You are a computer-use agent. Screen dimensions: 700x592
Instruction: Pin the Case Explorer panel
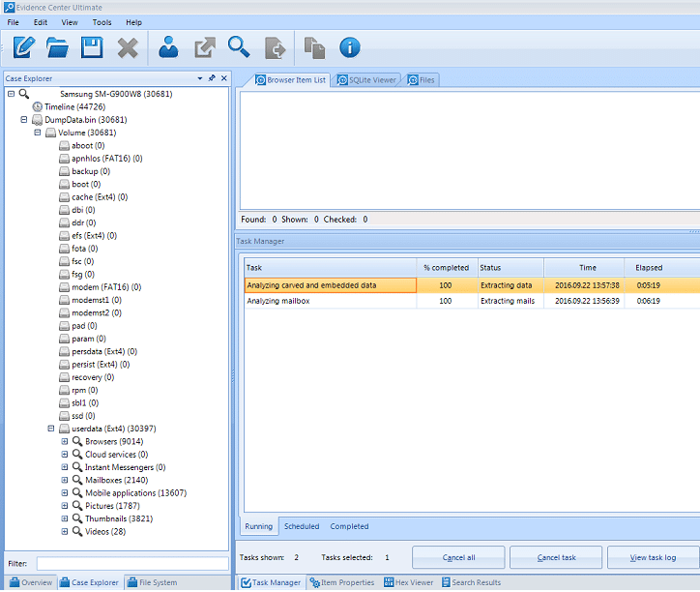212,78
